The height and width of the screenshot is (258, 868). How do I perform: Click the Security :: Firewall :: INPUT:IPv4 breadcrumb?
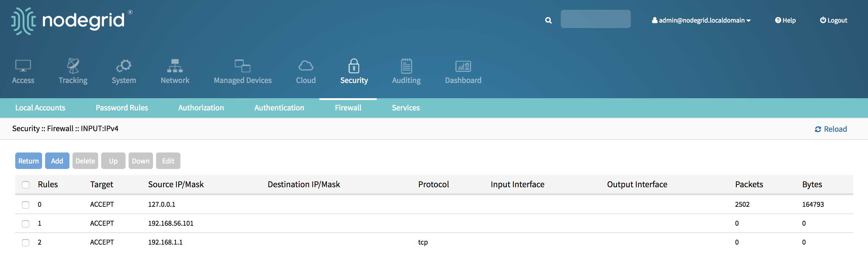(65, 128)
